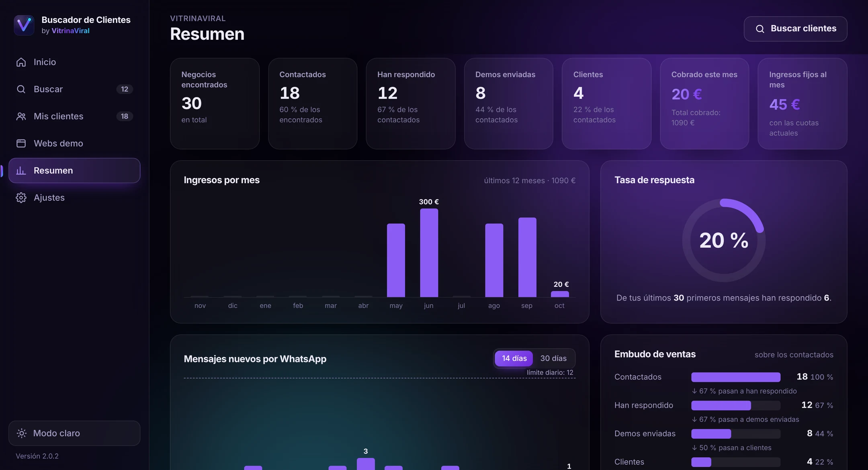Click the WhatsApp bar labeled 3

(x=366, y=464)
